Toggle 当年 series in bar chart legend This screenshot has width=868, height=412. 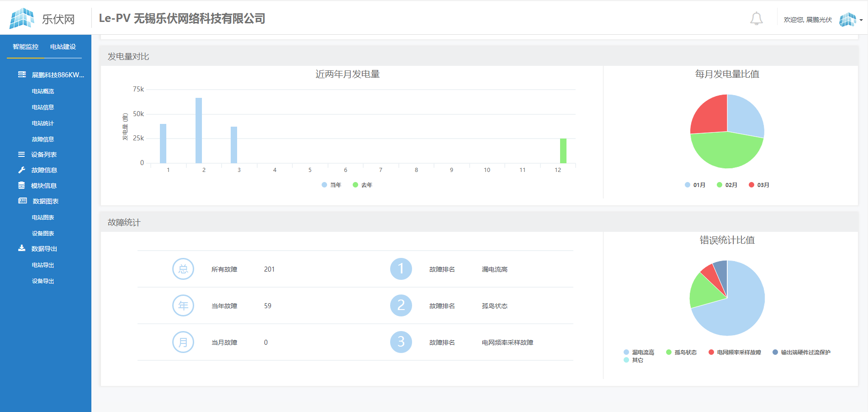[x=332, y=185]
